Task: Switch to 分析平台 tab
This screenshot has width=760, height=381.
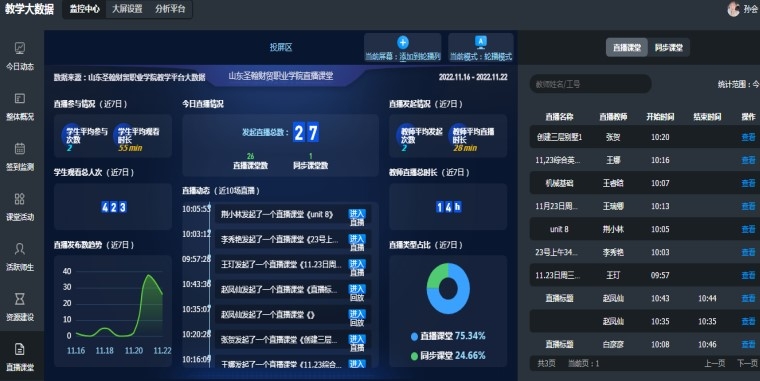Action: click(x=170, y=9)
